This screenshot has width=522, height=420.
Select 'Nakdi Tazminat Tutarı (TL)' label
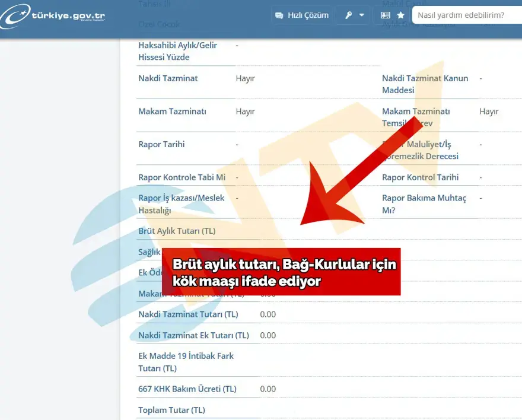[x=188, y=314]
